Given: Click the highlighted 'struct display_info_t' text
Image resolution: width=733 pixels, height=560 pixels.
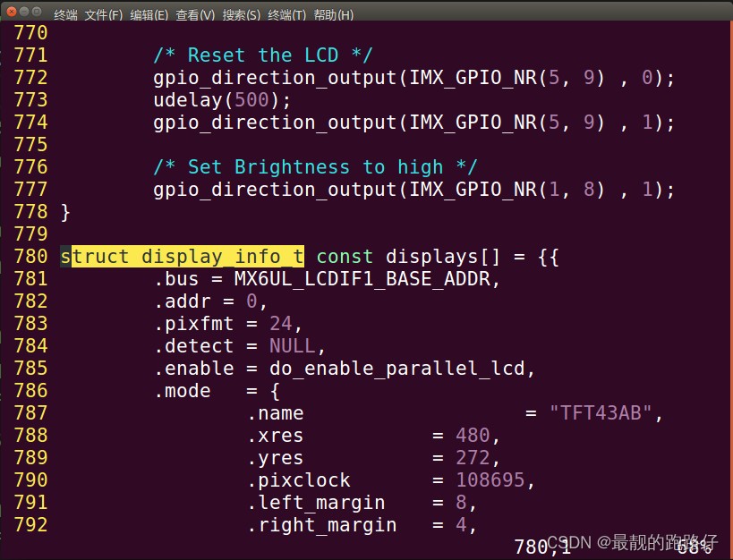Looking at the screenshot, I should [x=183, y=256].
